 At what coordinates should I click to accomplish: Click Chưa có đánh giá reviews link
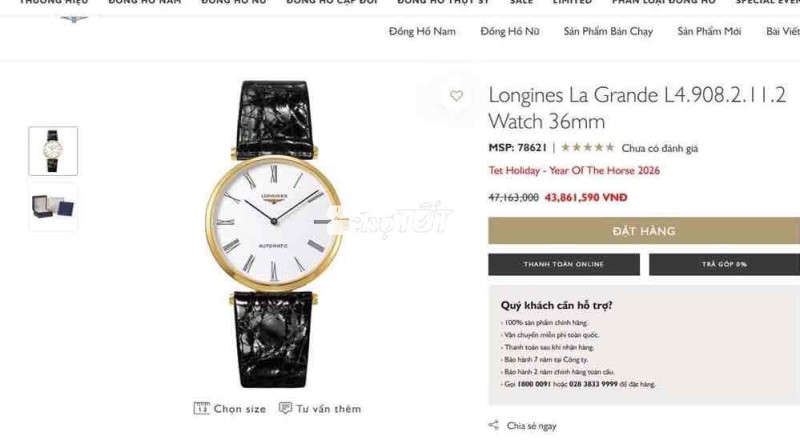659,149
